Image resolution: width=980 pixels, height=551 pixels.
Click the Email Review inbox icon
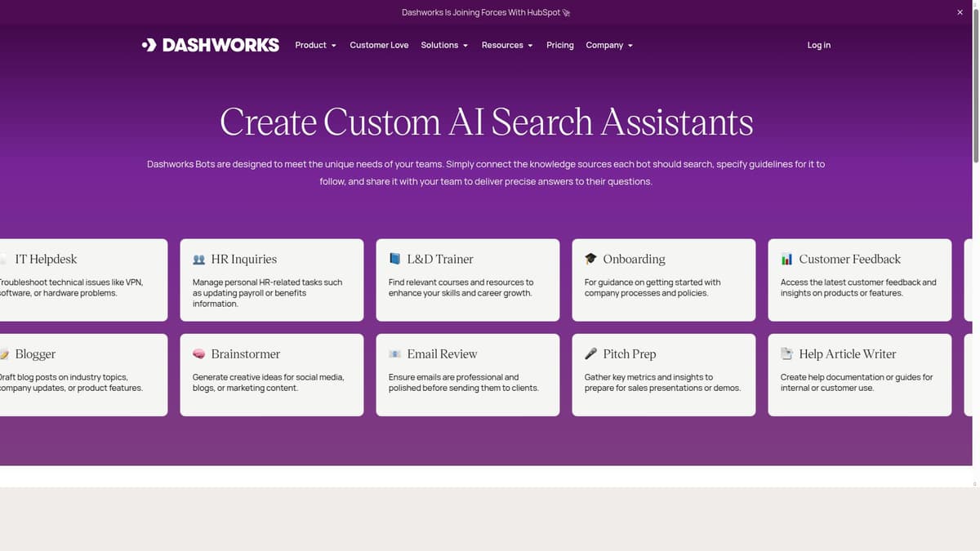coord(393,353)
